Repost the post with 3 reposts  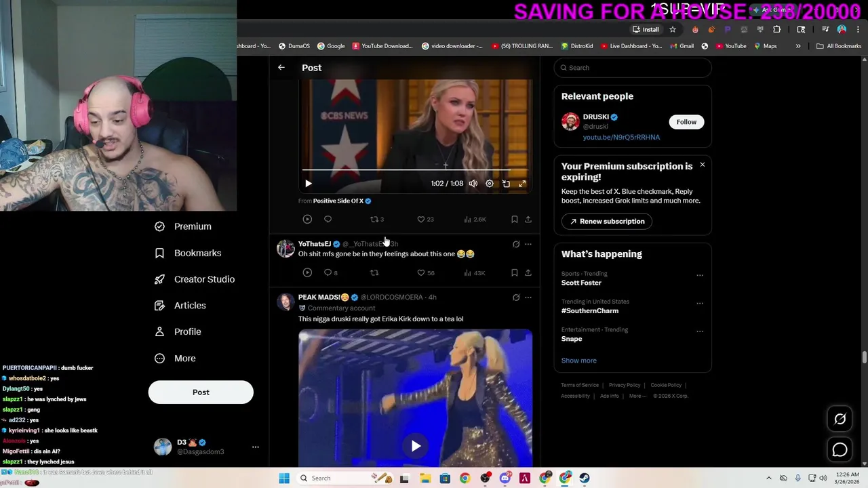point(377,219)
